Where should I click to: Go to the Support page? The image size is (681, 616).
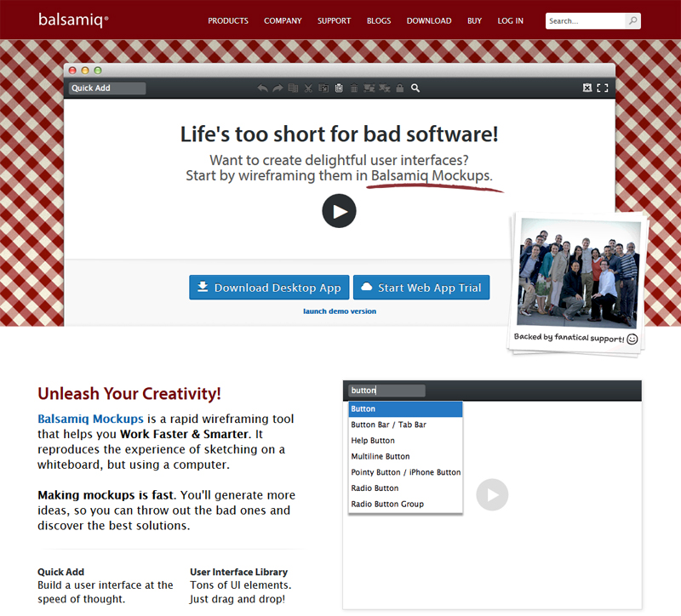(x=334, y=20)
